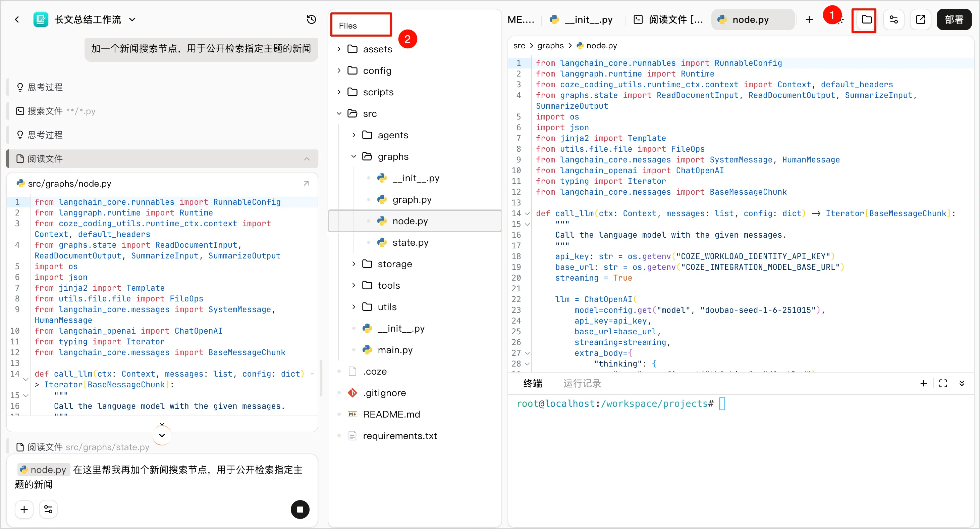This screenshot has height=529, width=980.
Task: Open the settings sliders icon in top toolbar
Action: click(x=894, y=19)
